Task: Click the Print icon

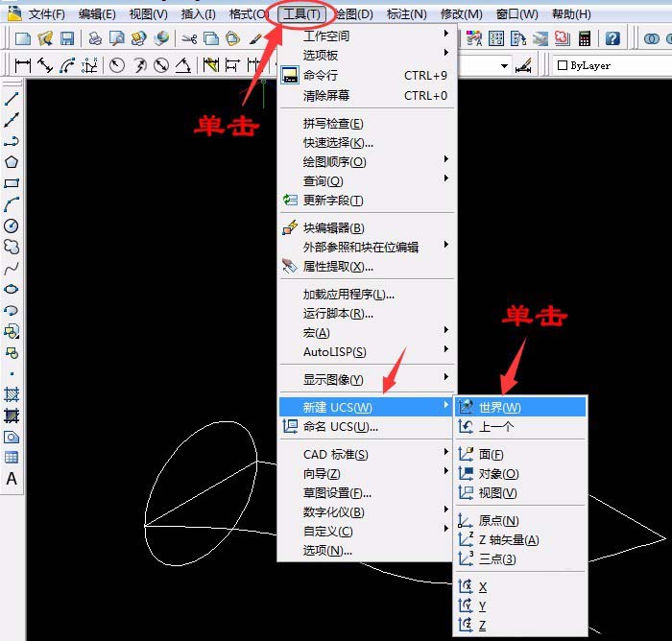Action: 95,38
